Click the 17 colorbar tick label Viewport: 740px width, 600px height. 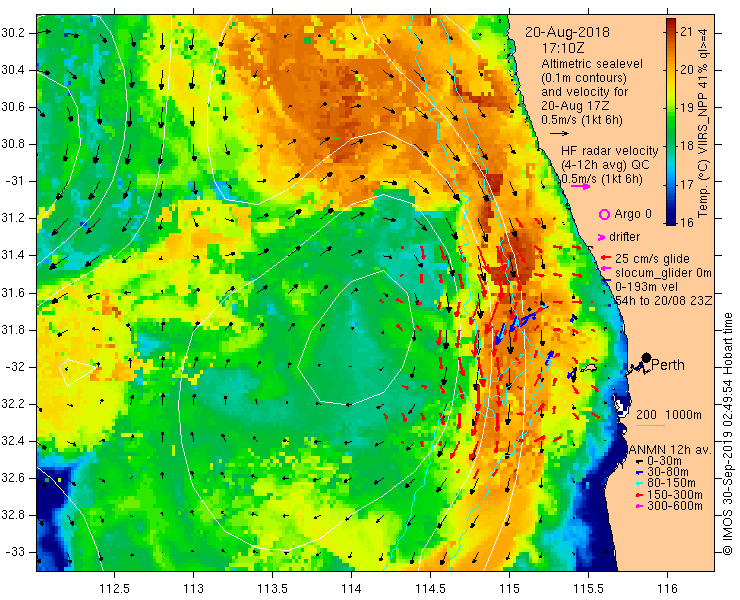tap(687, 184)
